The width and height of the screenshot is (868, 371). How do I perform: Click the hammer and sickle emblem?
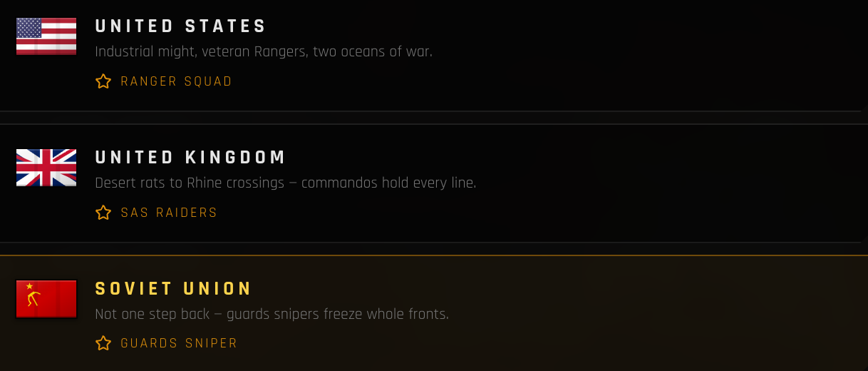pos(32,296)
